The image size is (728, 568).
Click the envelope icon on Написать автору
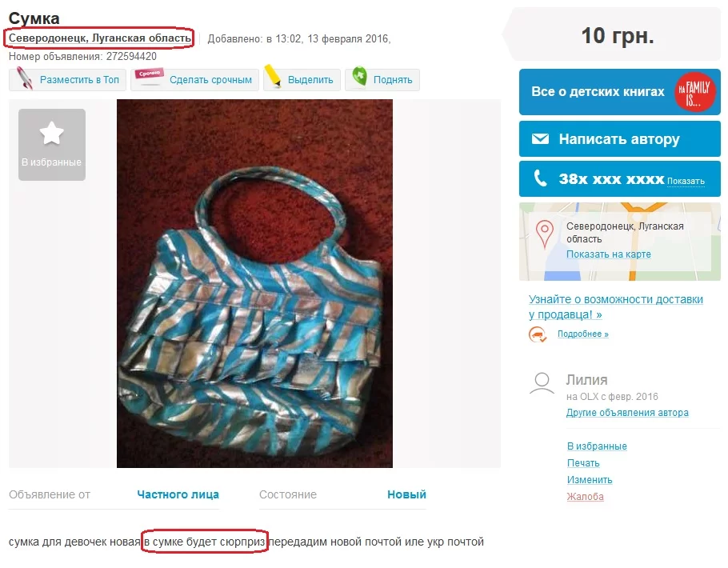coord(540,139)
